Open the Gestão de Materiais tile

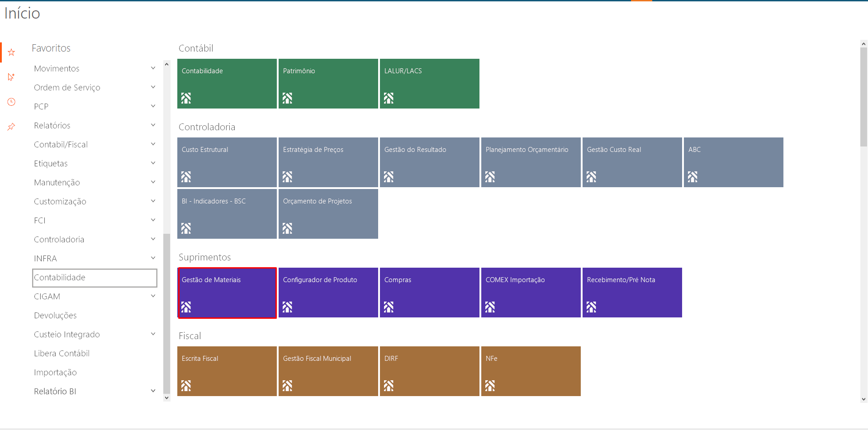(227, 293)
